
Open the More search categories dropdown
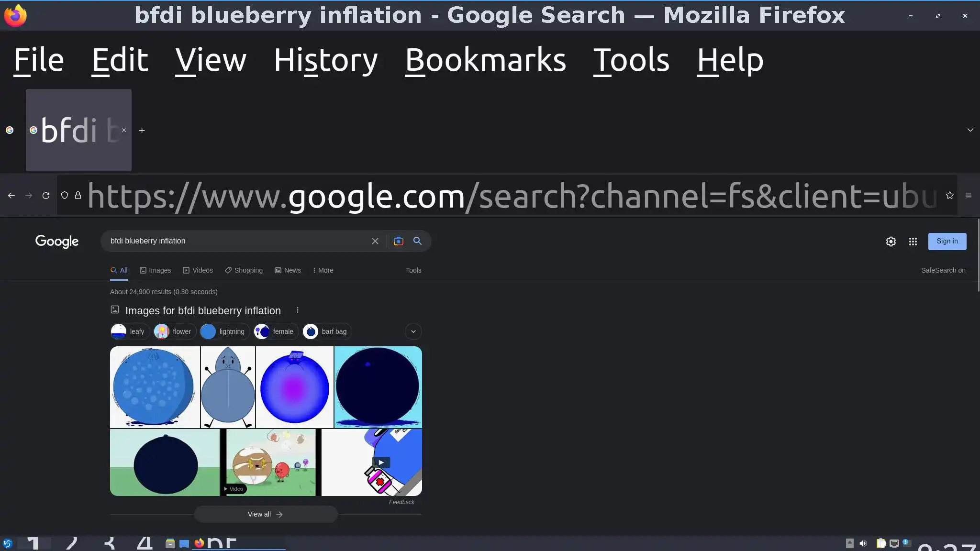[x=323, y=270]
